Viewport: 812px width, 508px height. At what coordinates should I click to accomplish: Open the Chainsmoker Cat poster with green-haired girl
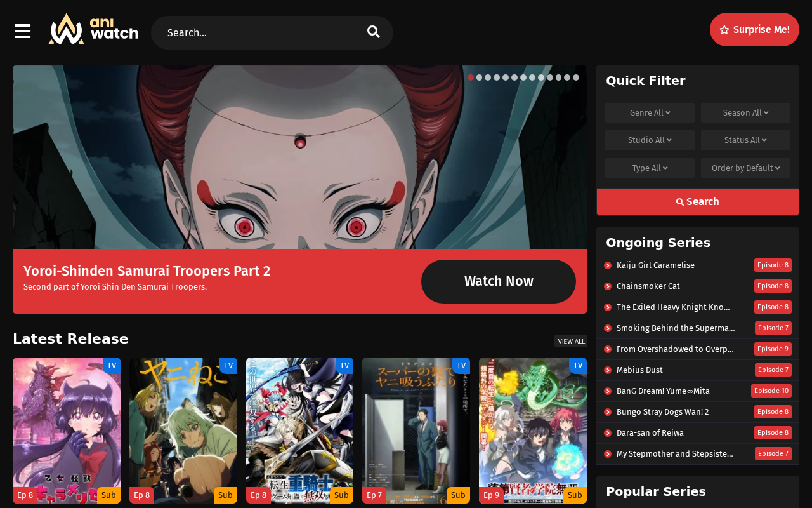point(183,431)
